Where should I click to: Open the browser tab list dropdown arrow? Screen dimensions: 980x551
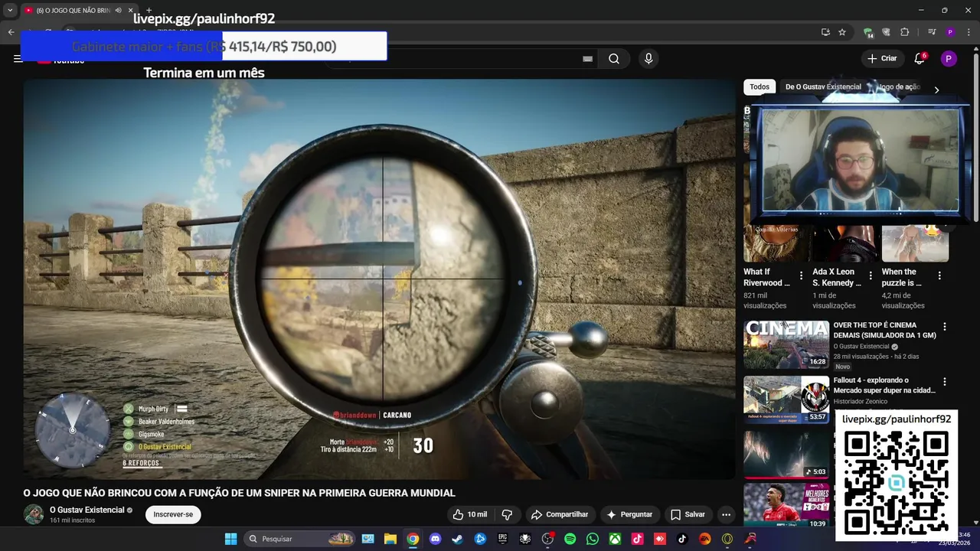coord(10,10)
